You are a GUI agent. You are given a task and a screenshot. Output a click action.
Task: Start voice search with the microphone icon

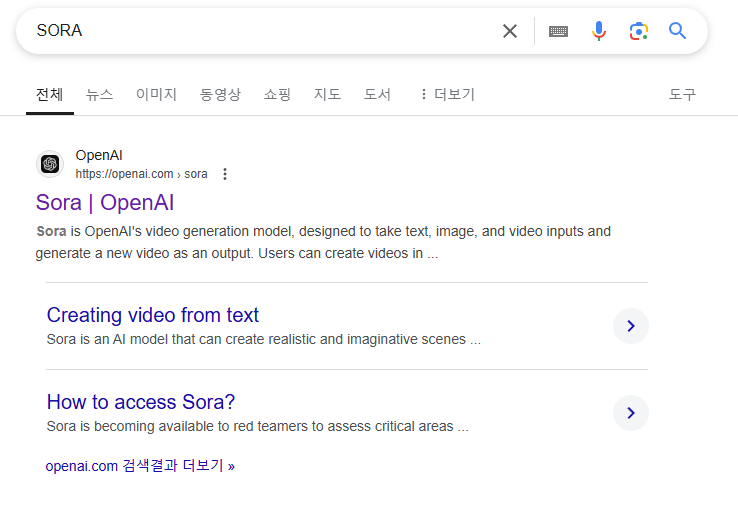(599, 31)
